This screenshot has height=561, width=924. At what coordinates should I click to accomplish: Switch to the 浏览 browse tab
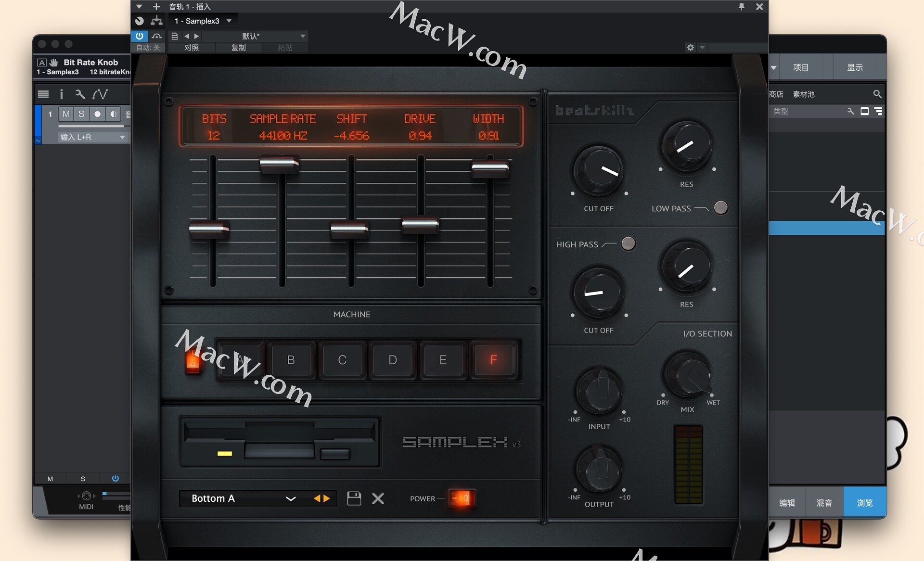point(865,502)
